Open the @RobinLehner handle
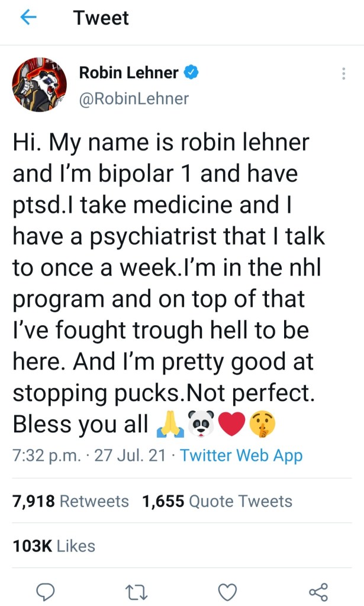364x606 pixels. coord(134,98)
